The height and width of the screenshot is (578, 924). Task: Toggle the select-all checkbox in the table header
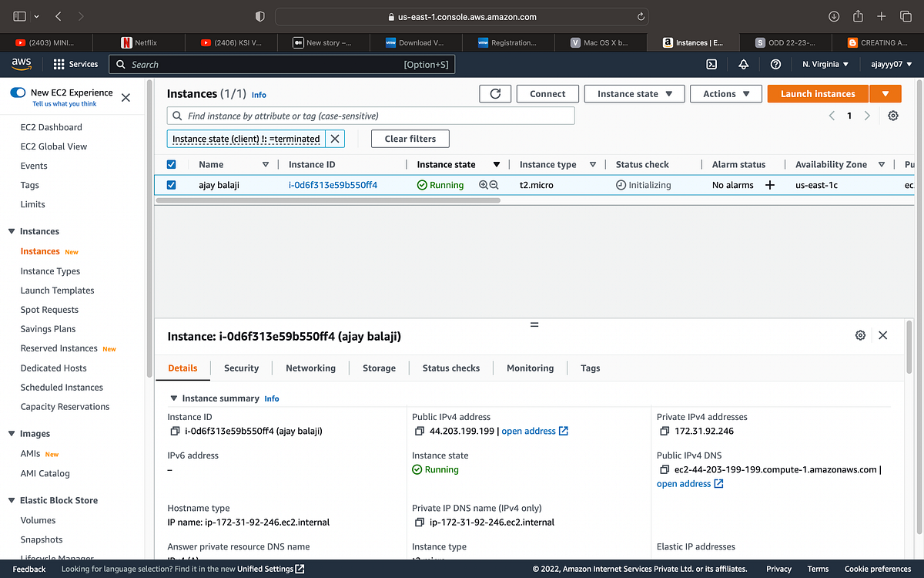(171, 164)
